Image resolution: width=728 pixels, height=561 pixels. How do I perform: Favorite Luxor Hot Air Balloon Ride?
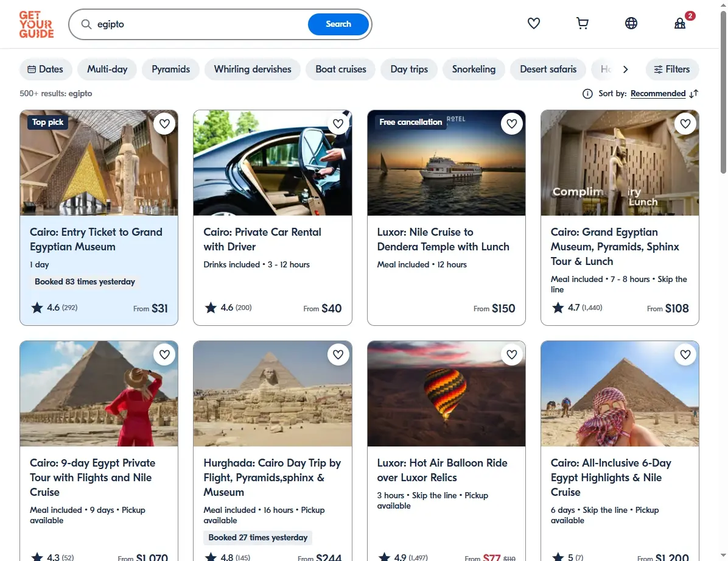pyautogui.click(x=512, y=355)
